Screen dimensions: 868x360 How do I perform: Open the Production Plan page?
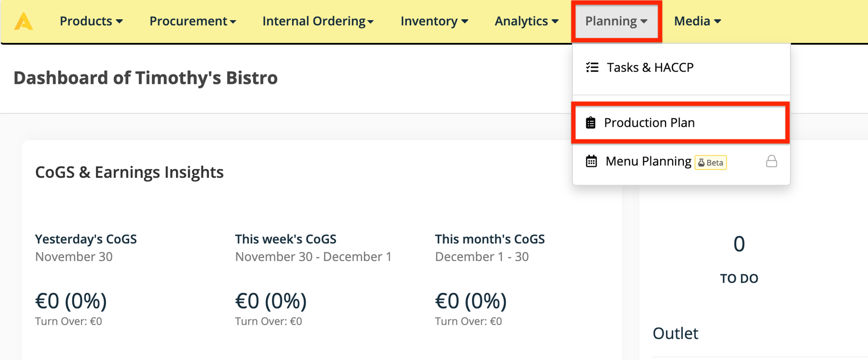pos(649,122)
